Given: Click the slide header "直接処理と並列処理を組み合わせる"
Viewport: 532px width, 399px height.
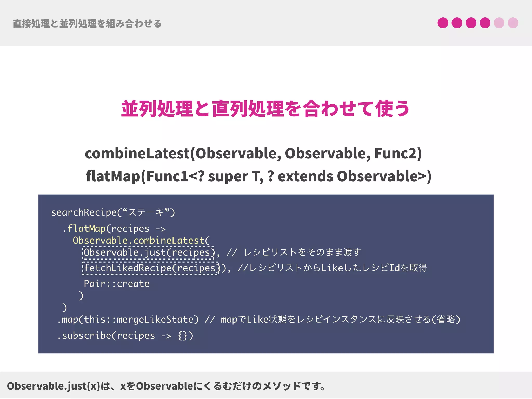Looking at the screenshot, I should pyautogui.click(x=87, y=24).
